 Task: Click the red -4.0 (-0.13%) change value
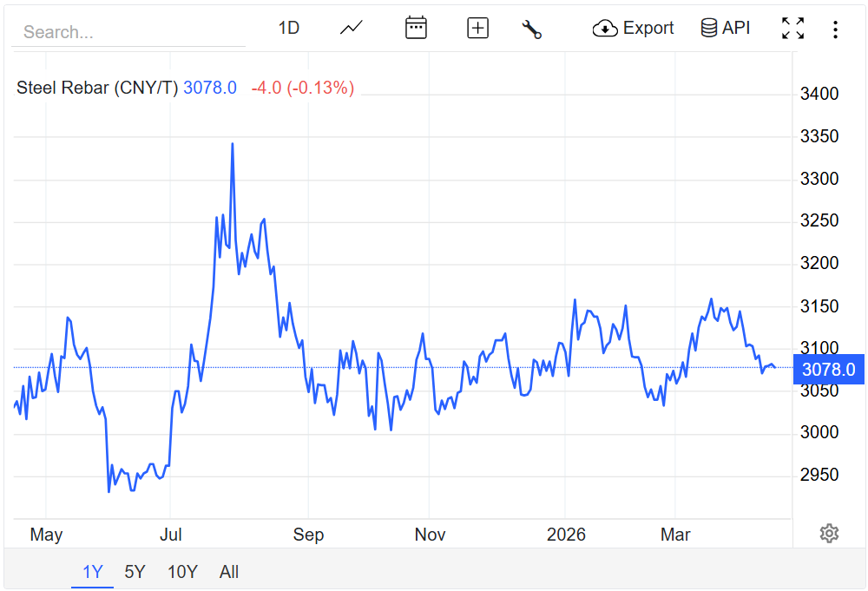(302, 88)
